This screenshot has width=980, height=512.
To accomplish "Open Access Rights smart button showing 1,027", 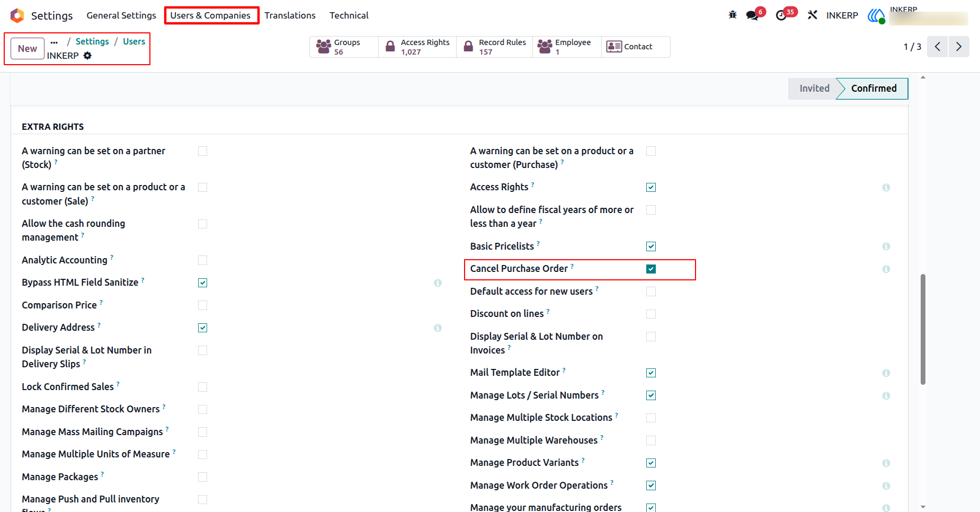I will click(x=417, y=47).
